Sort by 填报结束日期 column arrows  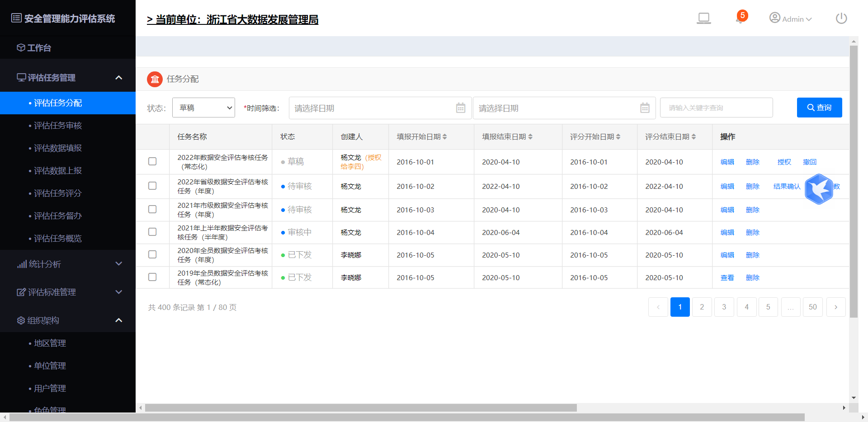[x=530, y=136]
